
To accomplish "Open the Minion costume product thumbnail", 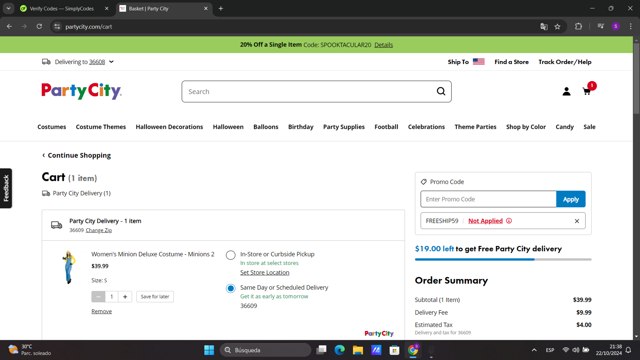I will click(69, 267).
